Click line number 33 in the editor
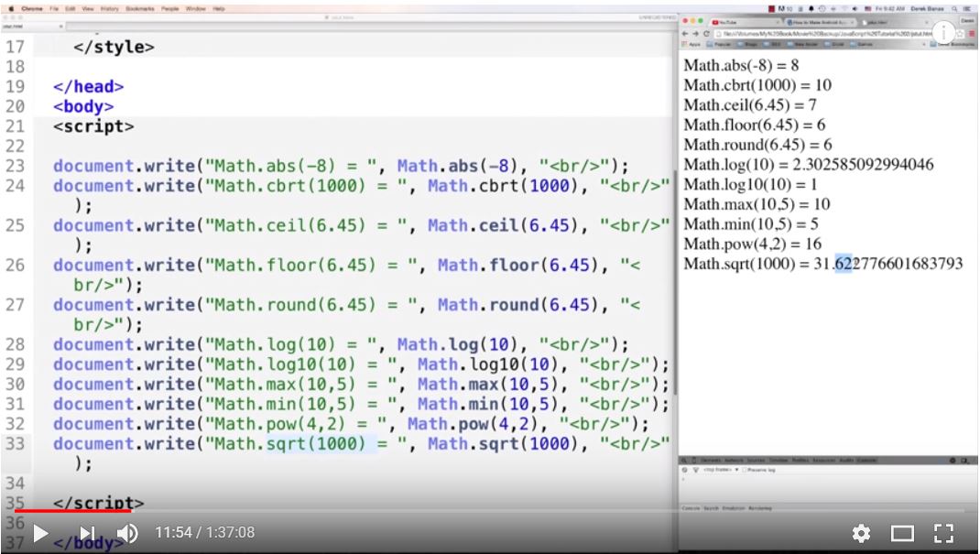Viewport: 980px width, 554px height. (15, 443)
